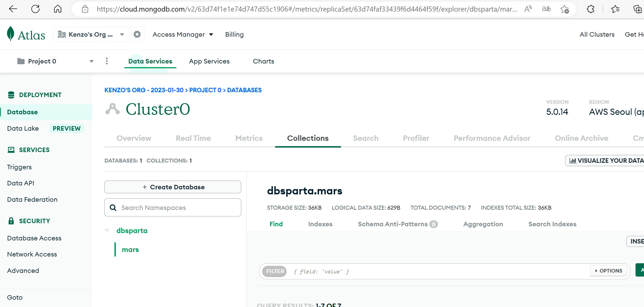Open the Billing page
The image size is (644, 307).
(234, 34)
